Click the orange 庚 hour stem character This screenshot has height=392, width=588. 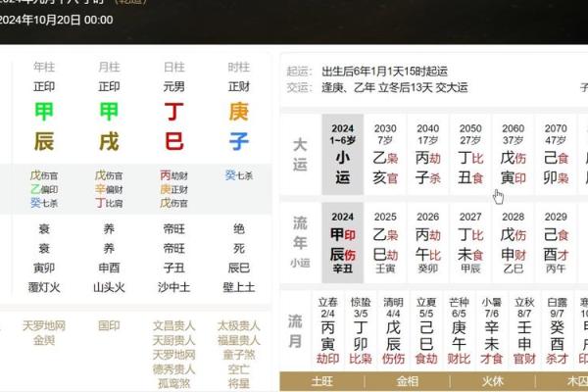[x=238, y=112]
